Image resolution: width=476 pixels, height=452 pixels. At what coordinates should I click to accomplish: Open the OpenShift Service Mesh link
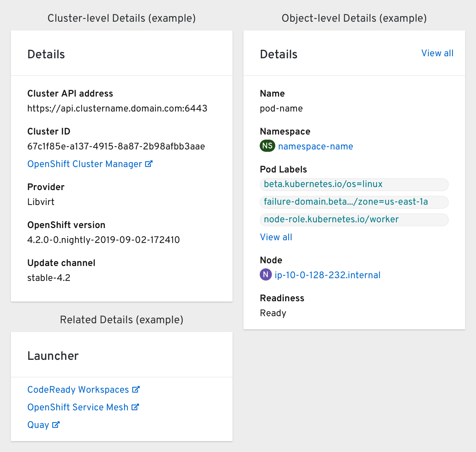pyautogui.click(x=78, y=407)
